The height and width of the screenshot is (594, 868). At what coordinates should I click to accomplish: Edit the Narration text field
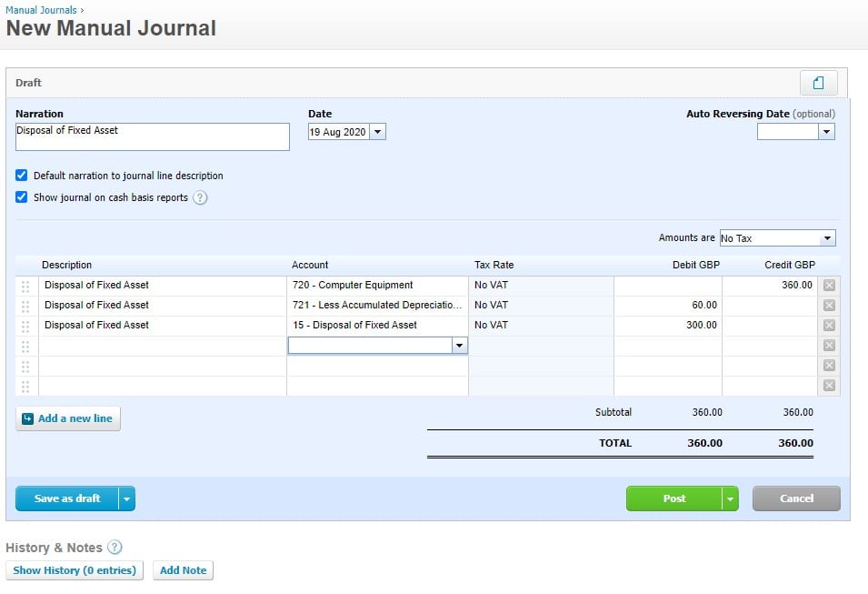[x=152, y=136]
